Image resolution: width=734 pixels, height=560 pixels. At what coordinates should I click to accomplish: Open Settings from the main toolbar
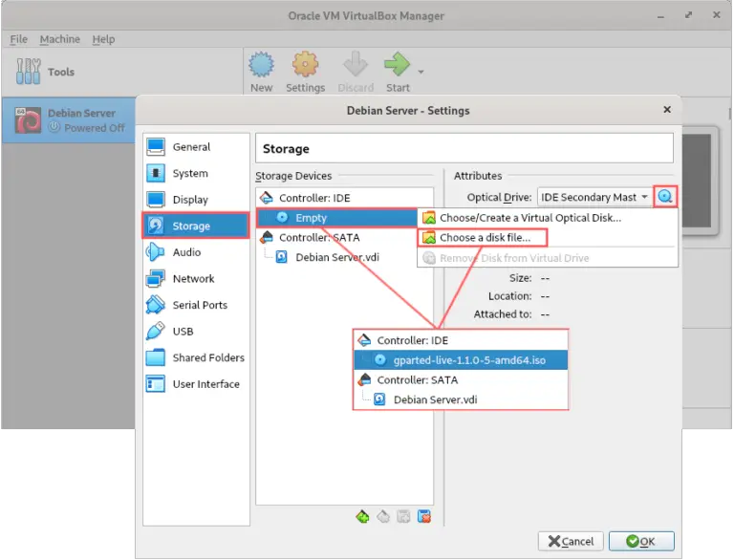point(305,72)
